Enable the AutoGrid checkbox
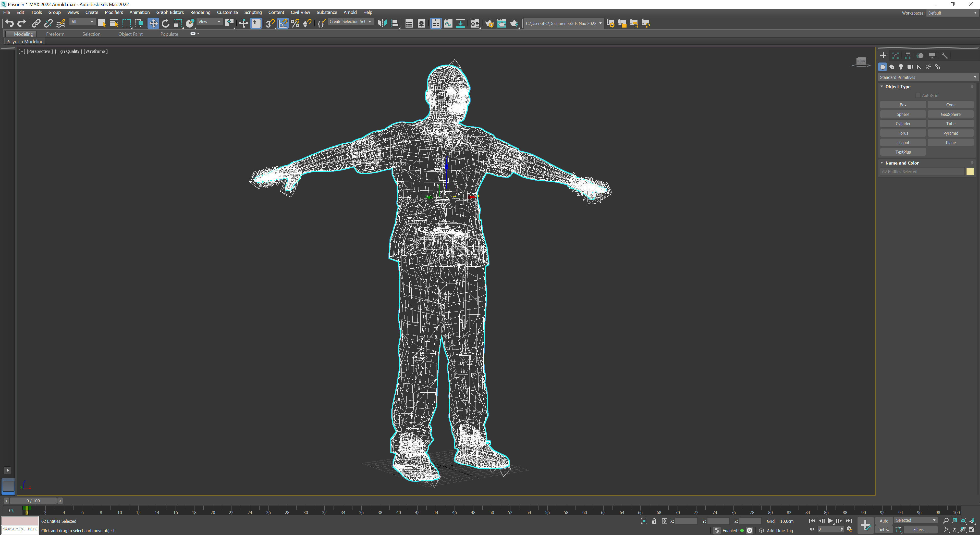Image resolution: width=980 pixels, height=535 pixels. pos(918,95)
